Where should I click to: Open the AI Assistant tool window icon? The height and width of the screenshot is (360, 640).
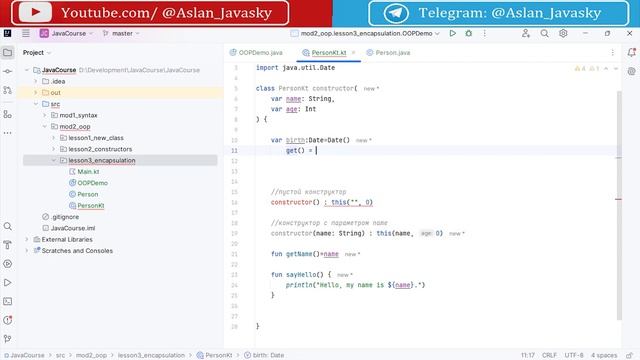pos(631,71)
